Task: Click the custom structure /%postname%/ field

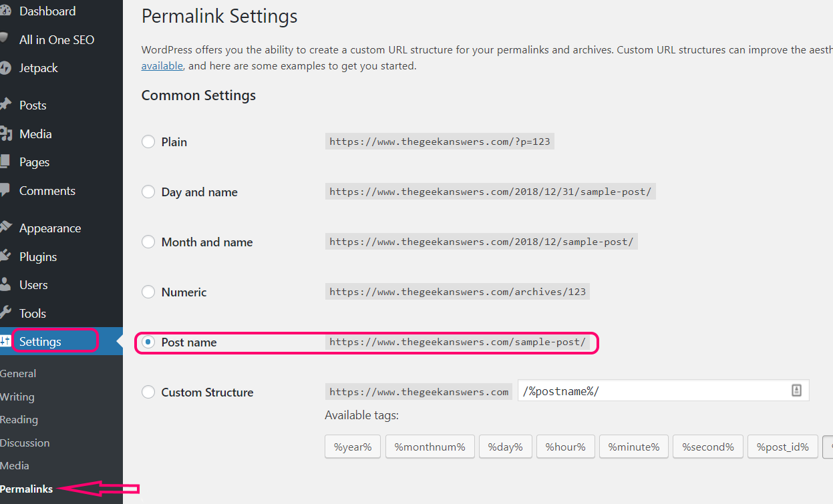Action: (x=663, y=391)
